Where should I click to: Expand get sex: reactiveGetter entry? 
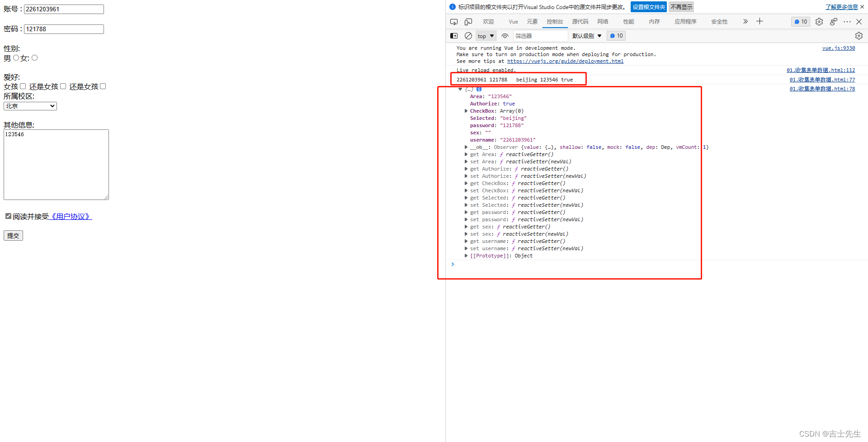tap(466, 227)
